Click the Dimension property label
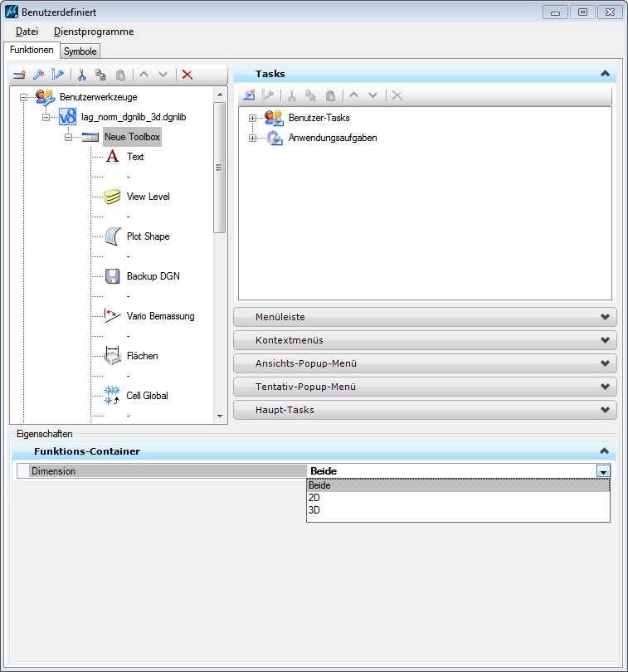The height and width of the screenshot is (672, 628). tap(53, 471)
